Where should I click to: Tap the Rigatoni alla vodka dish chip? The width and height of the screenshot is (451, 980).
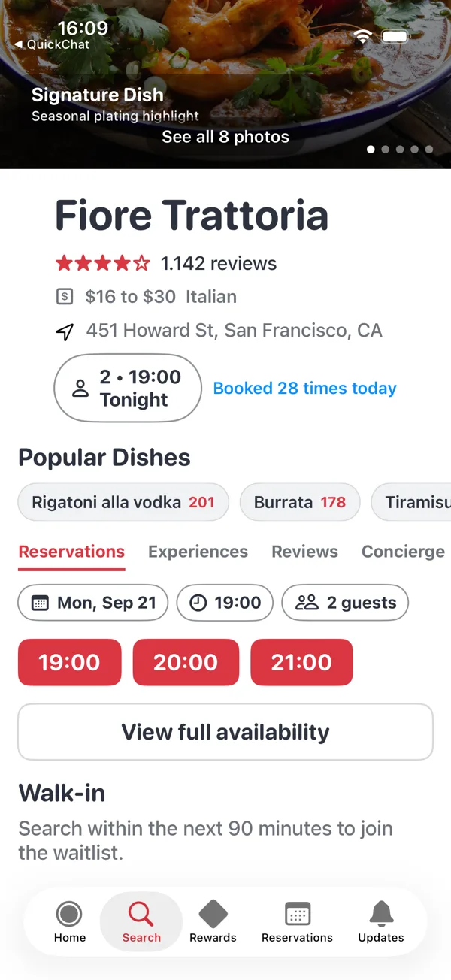click(123, 502)
